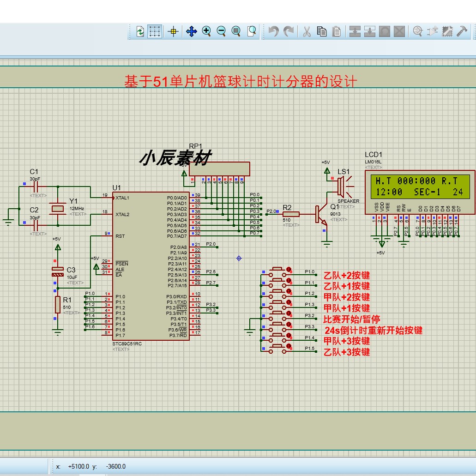Screen dimensions: 476x476
Task: Click the Pan/Center at Cursor icon
Action: tap(191, 31)
